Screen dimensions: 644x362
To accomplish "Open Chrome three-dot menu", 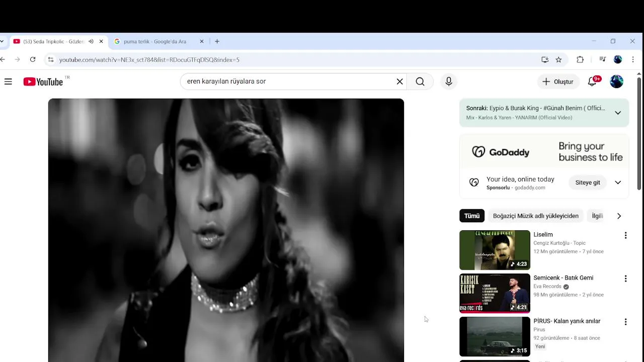I will click(x=633, y=59).
